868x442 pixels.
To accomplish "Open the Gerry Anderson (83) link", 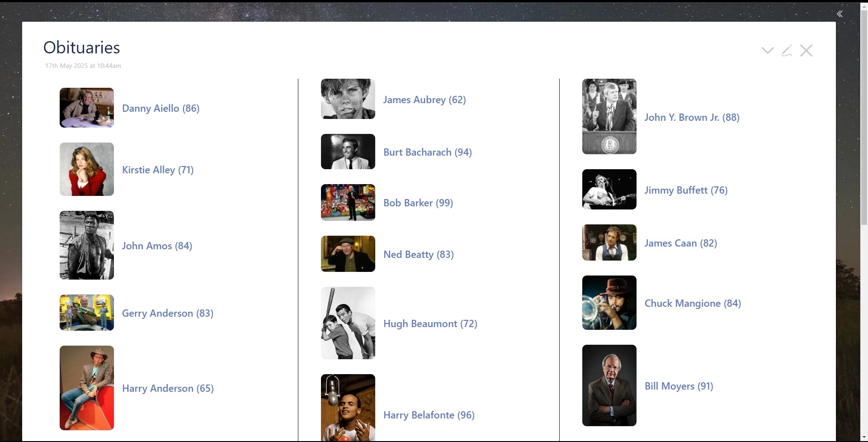I will (168, 313).
